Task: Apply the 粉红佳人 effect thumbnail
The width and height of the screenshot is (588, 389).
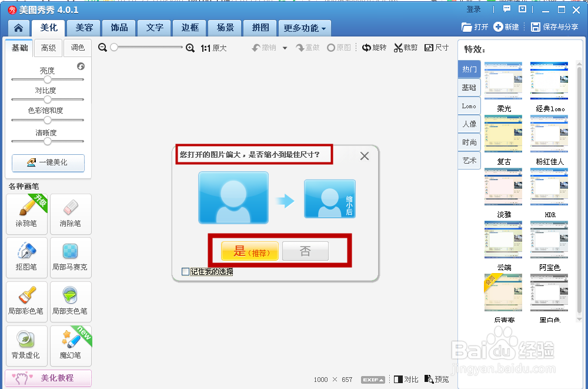Action: pyautogui.click(x=549, y=134)
